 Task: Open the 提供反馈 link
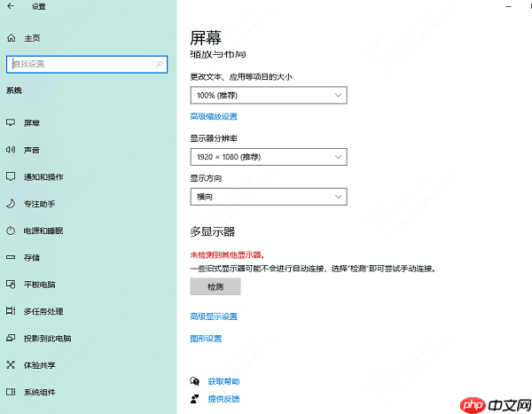tap(223, 399)
